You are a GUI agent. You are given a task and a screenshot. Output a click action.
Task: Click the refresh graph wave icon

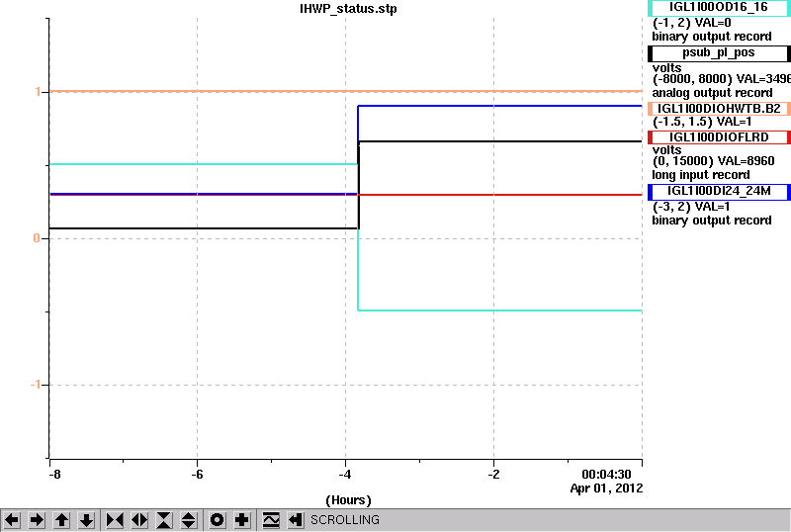[271, 520]
